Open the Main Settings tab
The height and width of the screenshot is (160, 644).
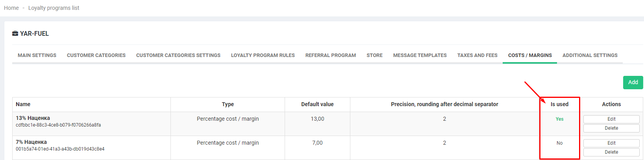point(37,55)
